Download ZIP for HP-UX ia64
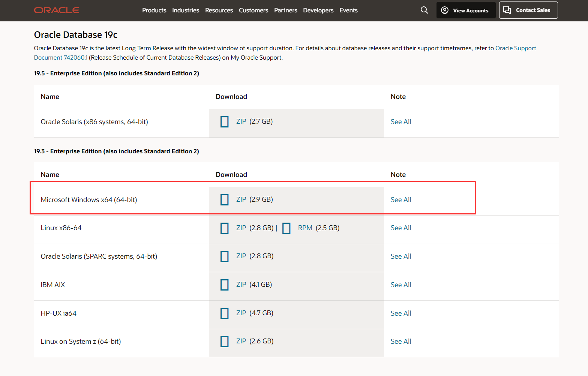This screenshot has height=376, width=588. (x=241, y=313)
